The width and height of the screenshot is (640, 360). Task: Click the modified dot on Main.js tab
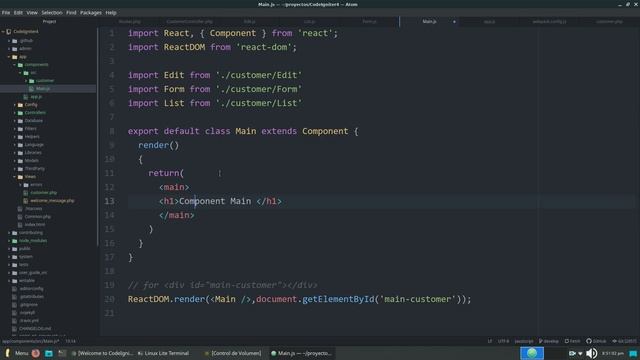[x=454, y=22]
